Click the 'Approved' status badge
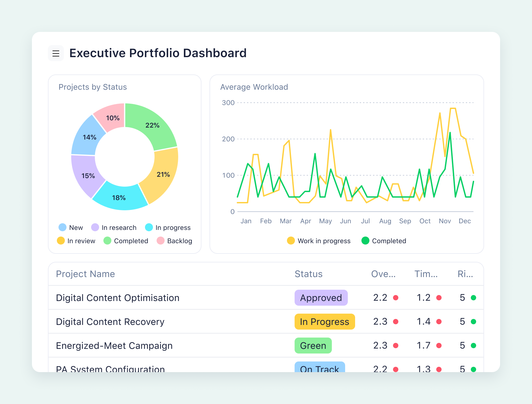This screenshot has height=404, width=532. [321, 298]
